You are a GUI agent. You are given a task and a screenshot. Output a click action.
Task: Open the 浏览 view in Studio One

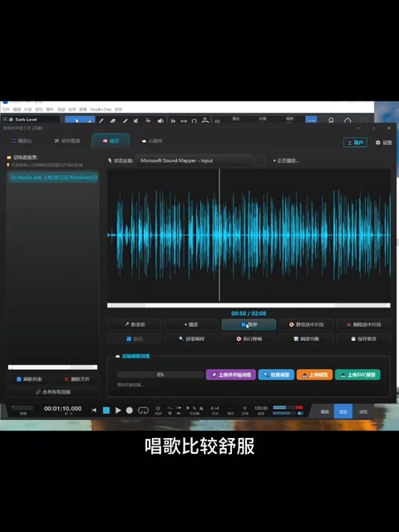[x=363, y=411]
